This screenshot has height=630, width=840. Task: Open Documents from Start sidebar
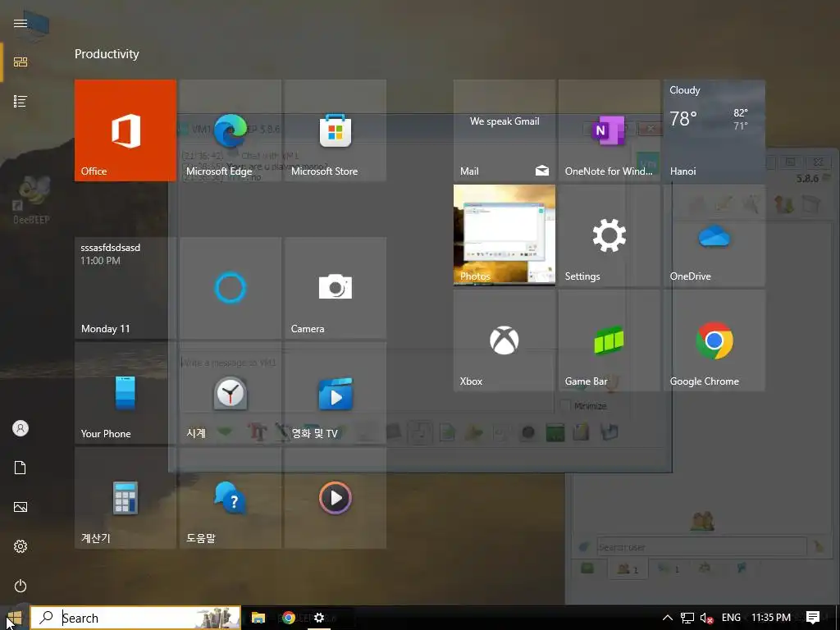(21, 468)
